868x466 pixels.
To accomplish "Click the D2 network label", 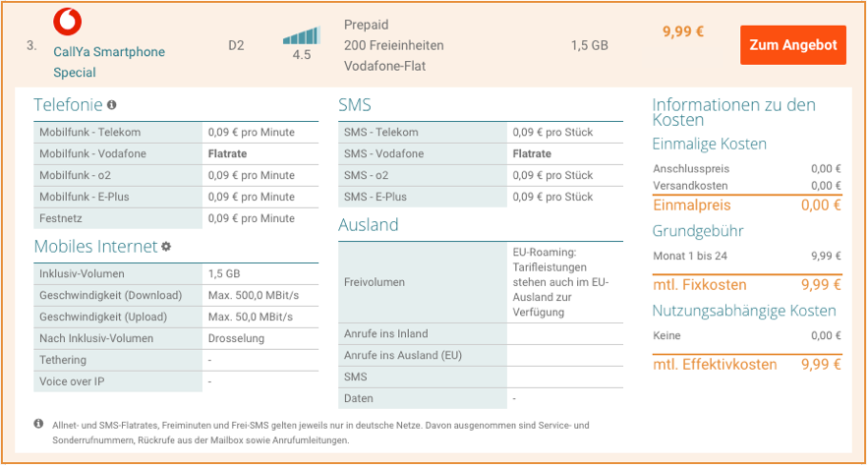I will point(236,45).
